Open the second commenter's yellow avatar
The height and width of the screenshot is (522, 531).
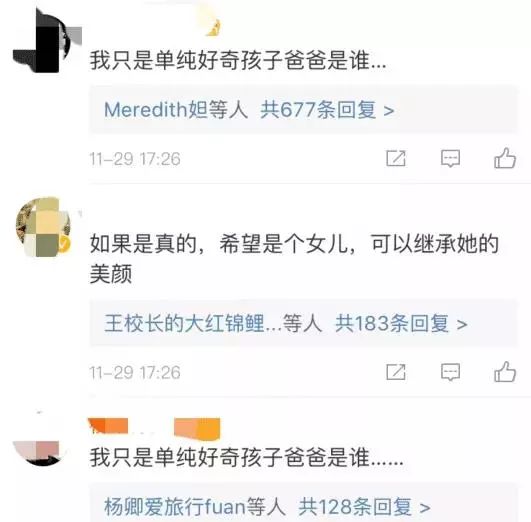click(x=43, y=227)
